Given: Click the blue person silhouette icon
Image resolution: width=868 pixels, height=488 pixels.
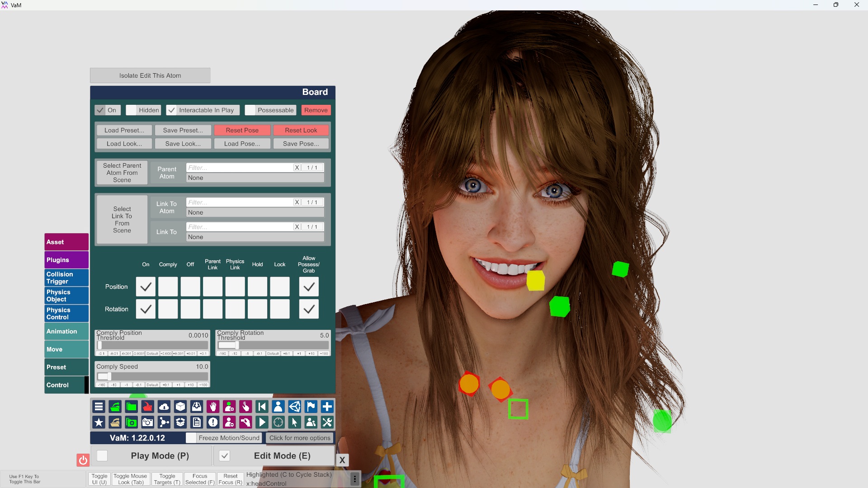Looking at the screenshot, I should 278,407.
